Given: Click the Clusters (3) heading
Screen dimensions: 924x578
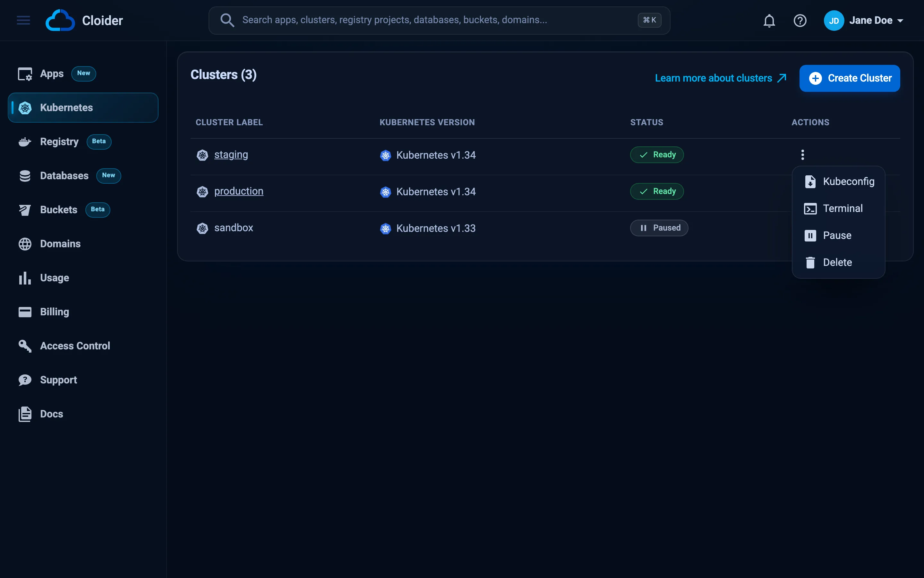Looking at the screenshot, I should coord(223,74).
